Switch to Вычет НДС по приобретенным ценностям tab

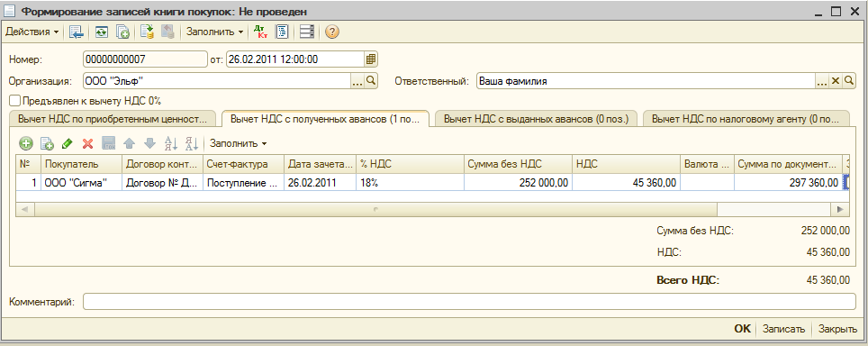click(113, 119)
